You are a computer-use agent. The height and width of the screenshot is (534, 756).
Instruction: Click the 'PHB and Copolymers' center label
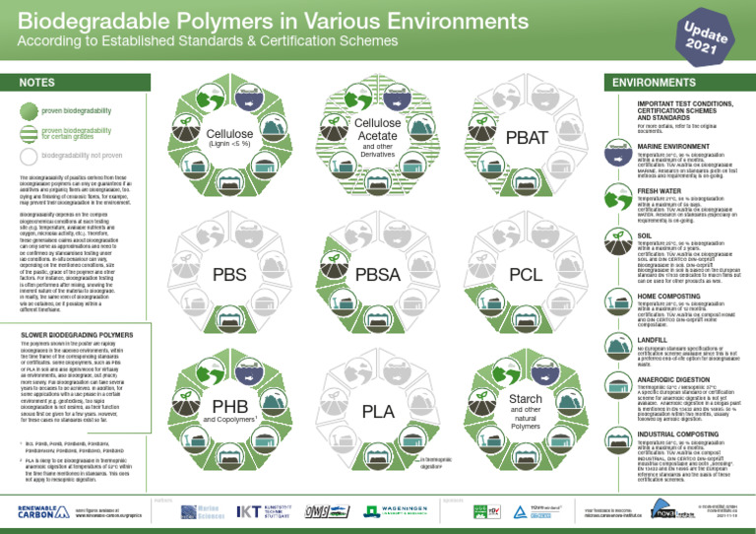coord(230,411)
